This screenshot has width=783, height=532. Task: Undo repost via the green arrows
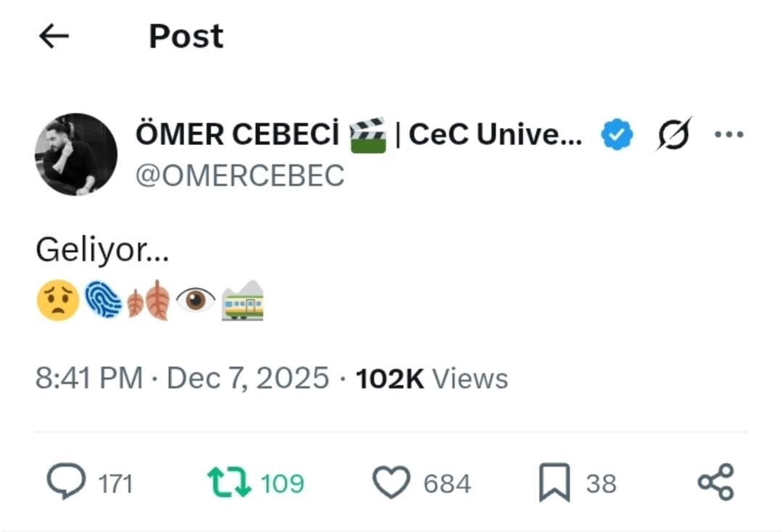[x=229, y=483]
